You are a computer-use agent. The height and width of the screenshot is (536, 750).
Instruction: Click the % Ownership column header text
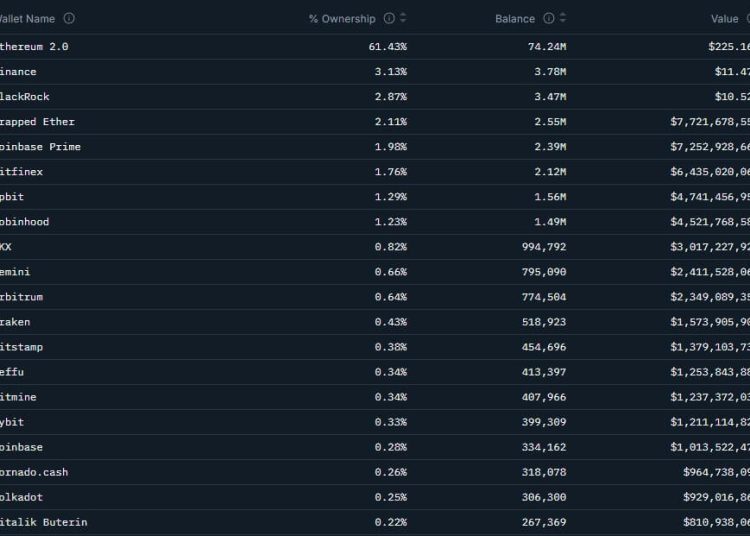pos(342,18)
